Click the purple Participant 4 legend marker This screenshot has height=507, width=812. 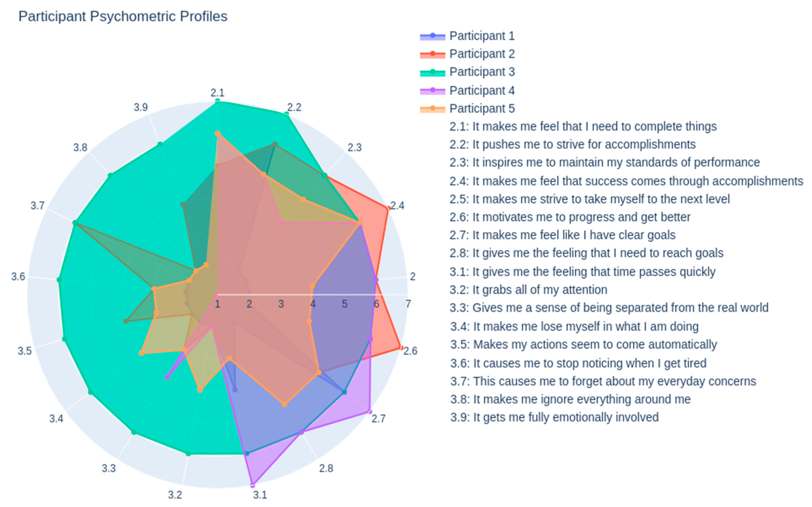click(432, 91)
